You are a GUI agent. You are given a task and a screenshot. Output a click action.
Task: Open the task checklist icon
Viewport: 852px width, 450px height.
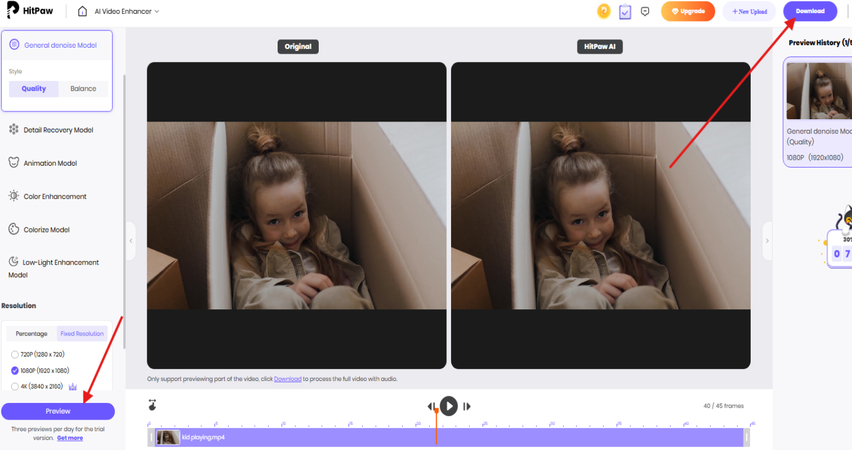[625, 11]
